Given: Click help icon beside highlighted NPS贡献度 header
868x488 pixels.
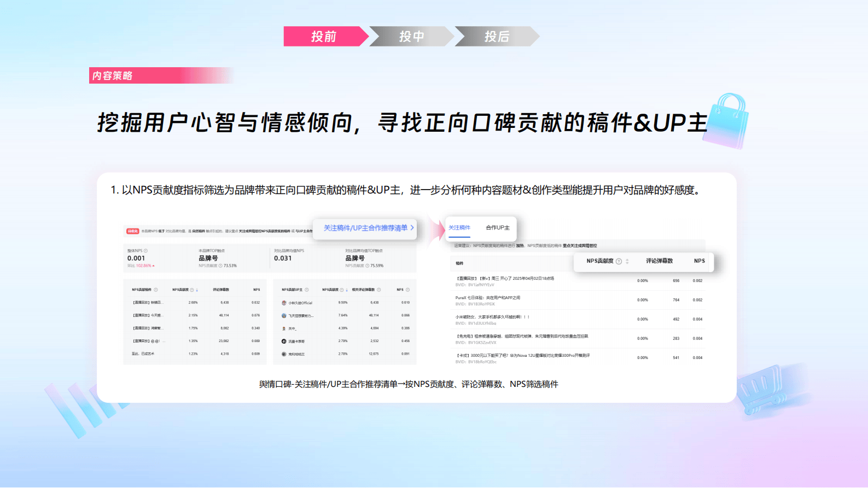Looking at the screenshot, I should tap(619, 261).
